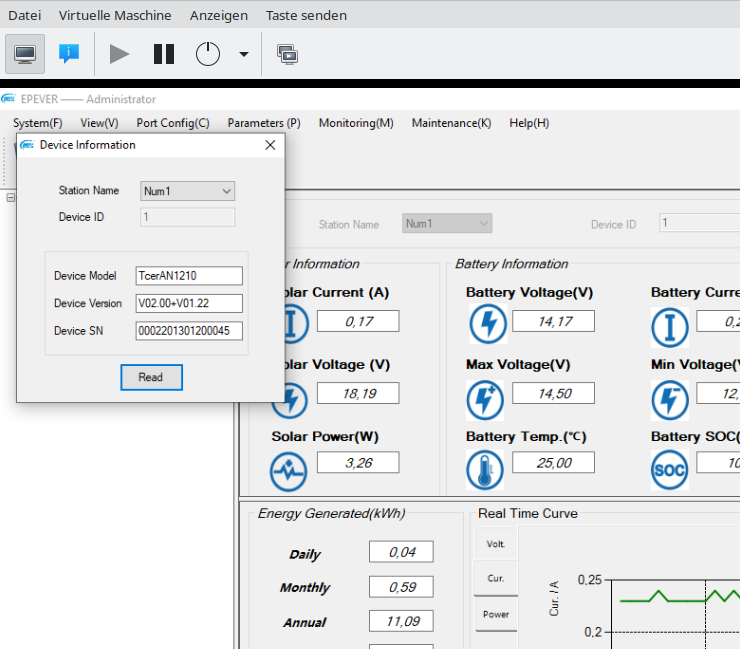The width and height of the screenshot is (740, 649).
Task: Click the Device Model text field
Action: tap(189, 276)
